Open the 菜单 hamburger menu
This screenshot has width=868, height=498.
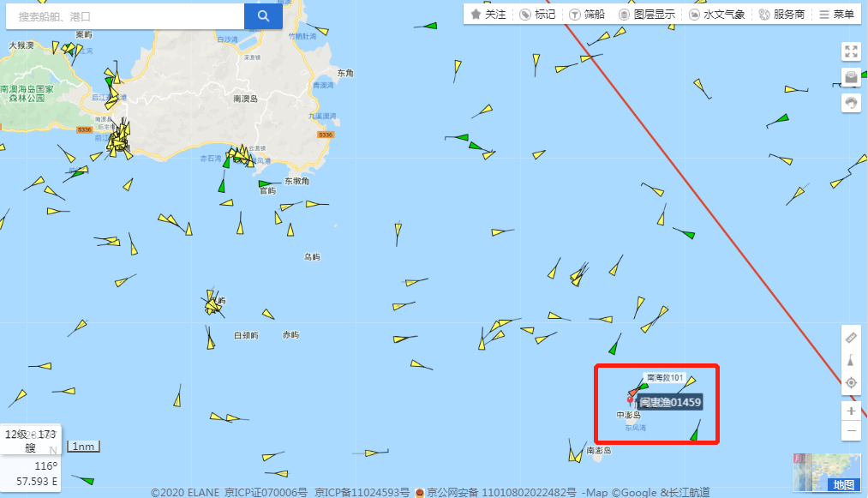coord(837,15)
